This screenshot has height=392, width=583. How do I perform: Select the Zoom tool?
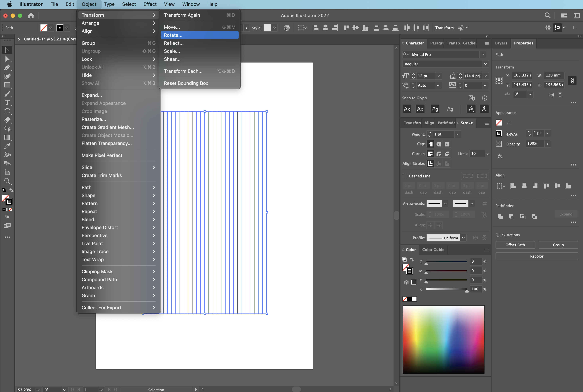pyautogui.click(x=7, y=181)
